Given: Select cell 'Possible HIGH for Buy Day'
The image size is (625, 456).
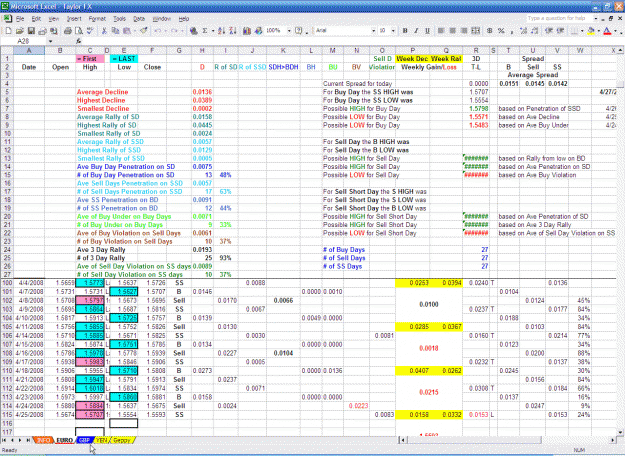Looking at the screenshot, I should click(x=362, y=108).
